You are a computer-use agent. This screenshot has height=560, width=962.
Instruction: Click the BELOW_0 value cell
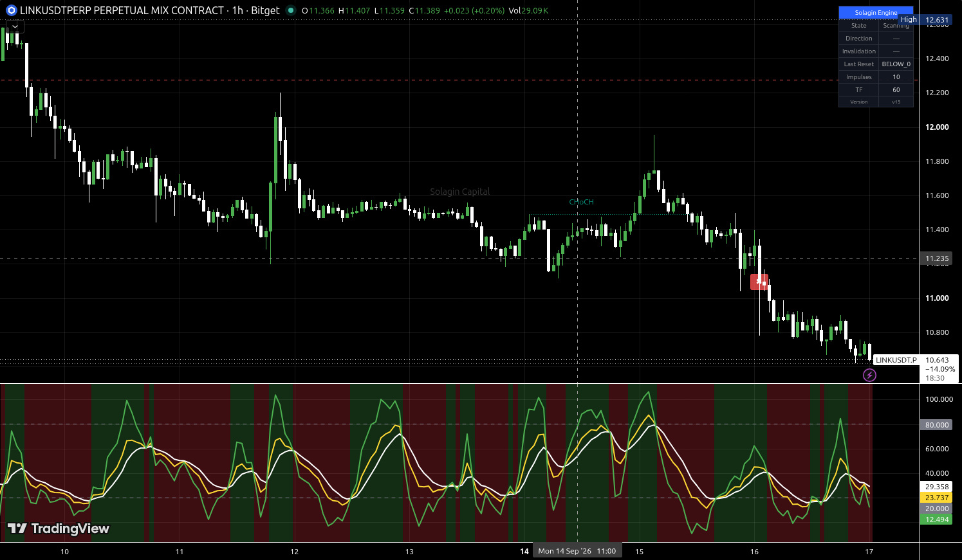(896, 64)
